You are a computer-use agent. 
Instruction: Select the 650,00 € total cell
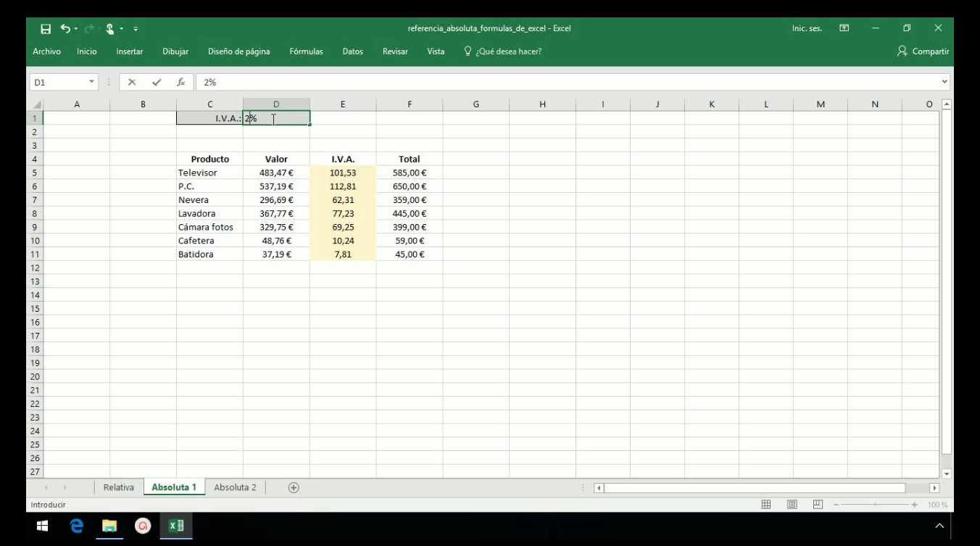[410, 186]
